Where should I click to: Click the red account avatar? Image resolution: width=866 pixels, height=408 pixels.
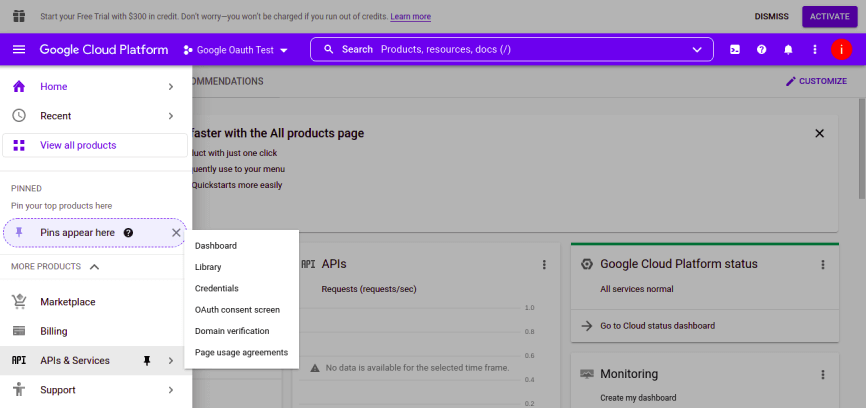click(x=841, y=50)
